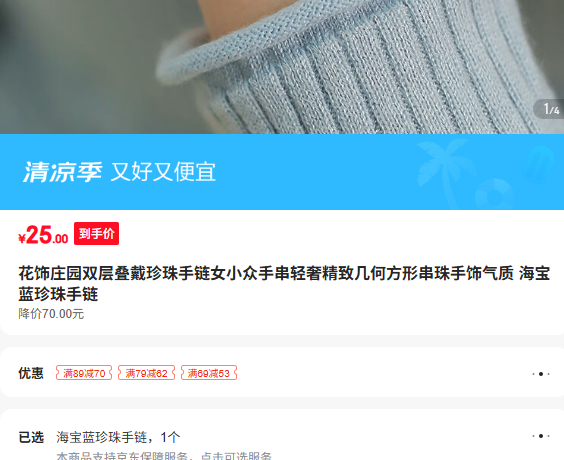This screenshot has height=460, width=564.
Task: Click the 降价70.00元 price drop note
Action: (x=51, y=314)
